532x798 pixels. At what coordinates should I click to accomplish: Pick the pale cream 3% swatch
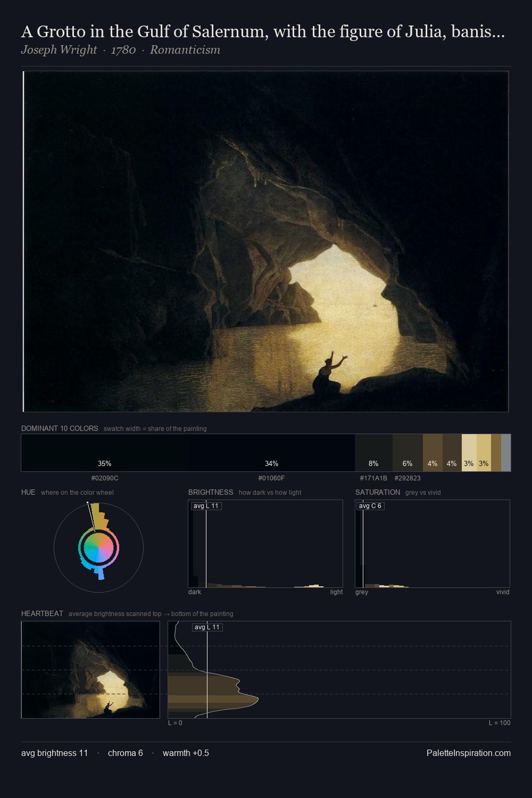[469, 453]
